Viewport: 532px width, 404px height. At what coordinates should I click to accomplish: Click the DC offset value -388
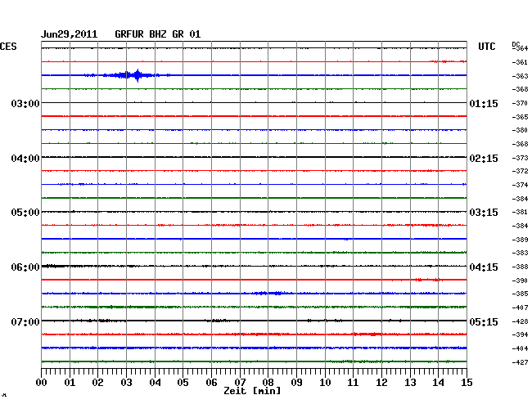coord(520,267)
